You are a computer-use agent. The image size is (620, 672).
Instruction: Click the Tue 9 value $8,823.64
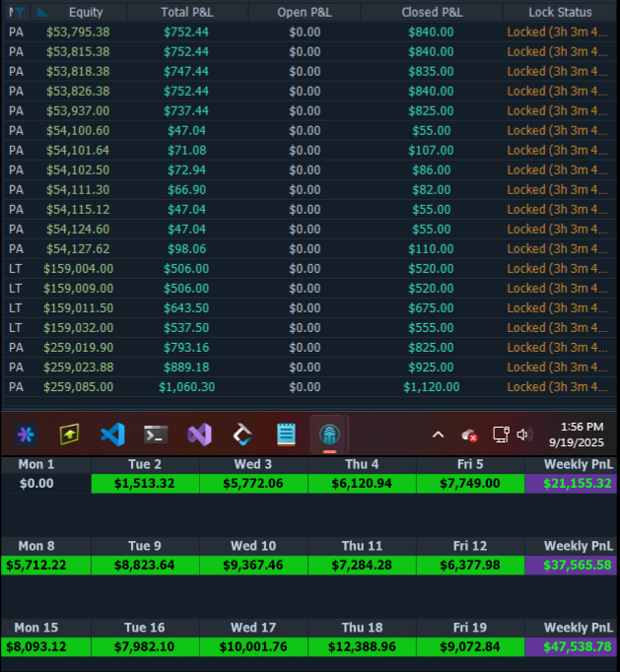click(145, 566)
